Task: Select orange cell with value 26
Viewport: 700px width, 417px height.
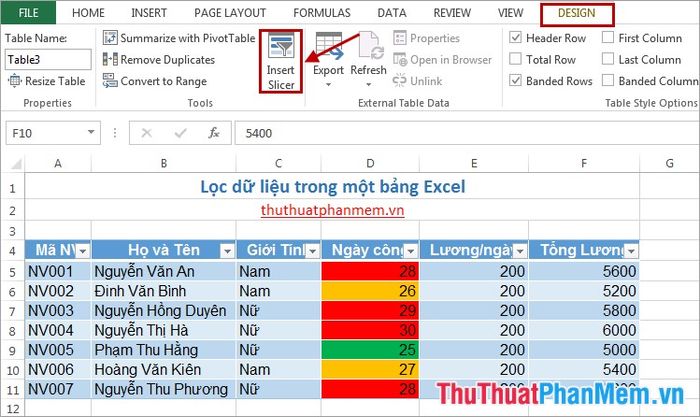Action: point(370,291)
